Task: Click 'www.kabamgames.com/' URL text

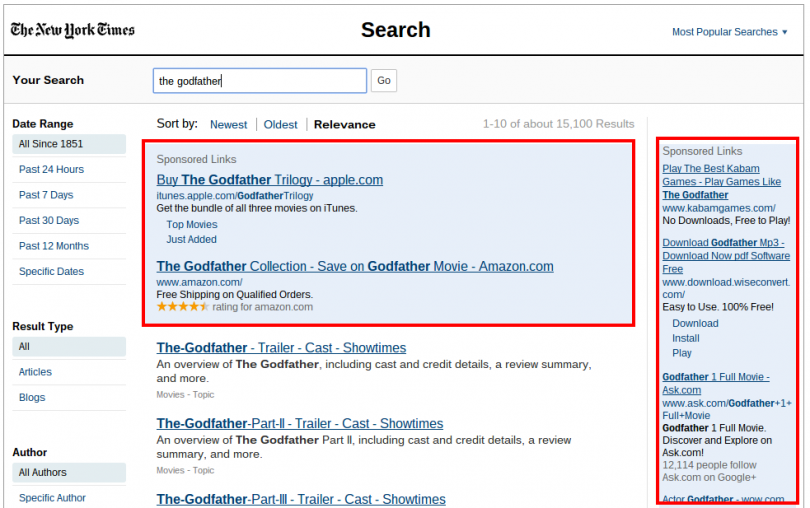Action: [719, 208]
